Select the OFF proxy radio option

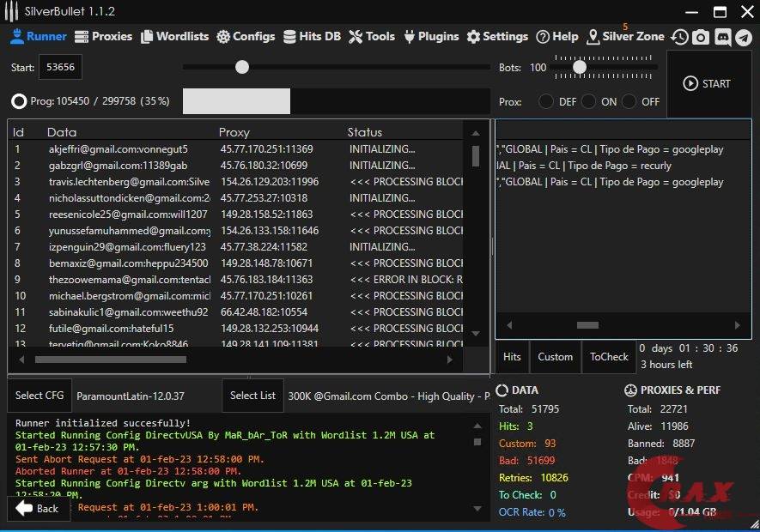629,101
